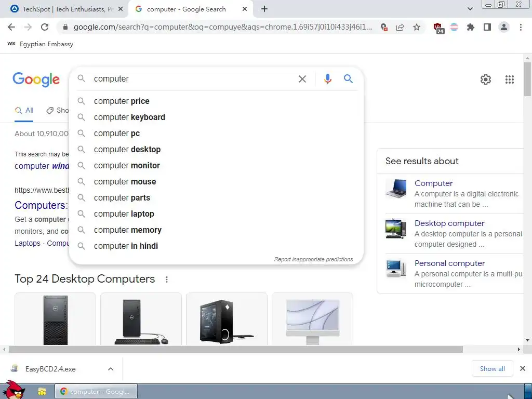
Task: Open file explorer on the taskbar
Action: pos(42,392)
